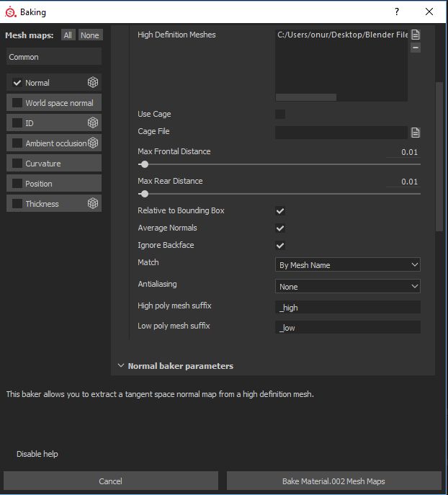Viewport: 448px width, 495px height.
Task: Enable World space normal mesh map
Action: pyautogui.click(x=17, y=102)
